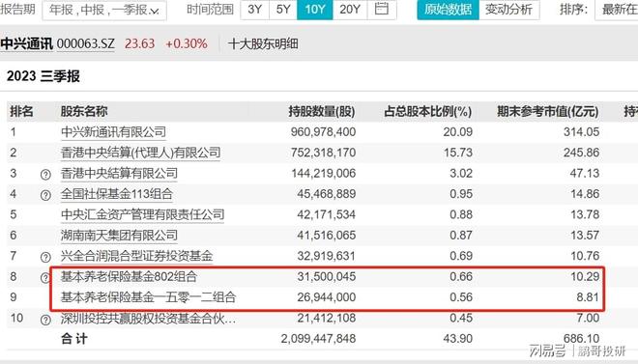This screenshot has width=638, height=364.
Task: Switch to 原始数据 view
Action: pyautogui.click(x=448, y=9)
